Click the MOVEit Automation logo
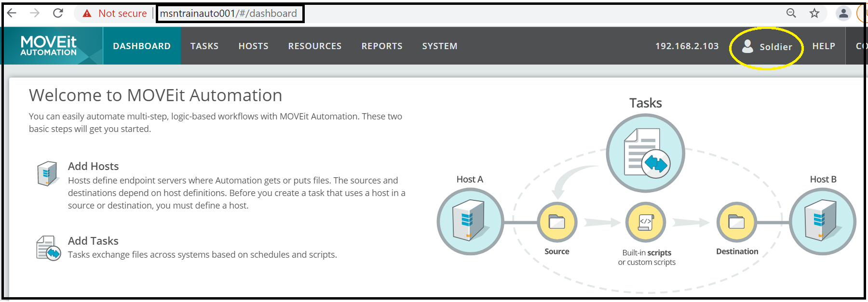This screenshot has width=868, height=302. 49,46
